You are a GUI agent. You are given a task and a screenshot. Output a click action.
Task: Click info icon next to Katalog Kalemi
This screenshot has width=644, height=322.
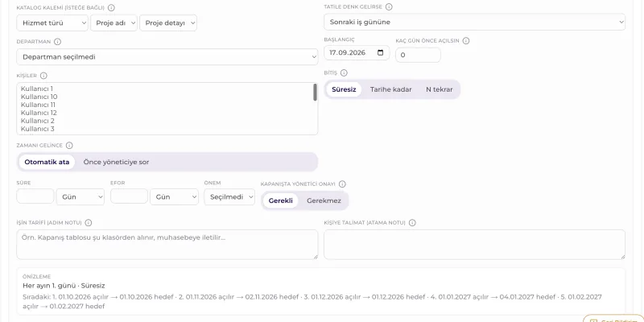[x=111, y=8]
